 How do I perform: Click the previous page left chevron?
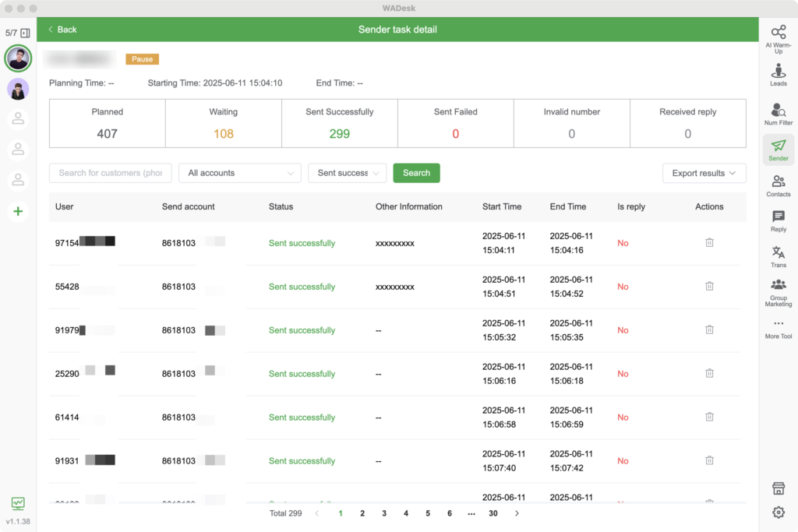point(317,513)
